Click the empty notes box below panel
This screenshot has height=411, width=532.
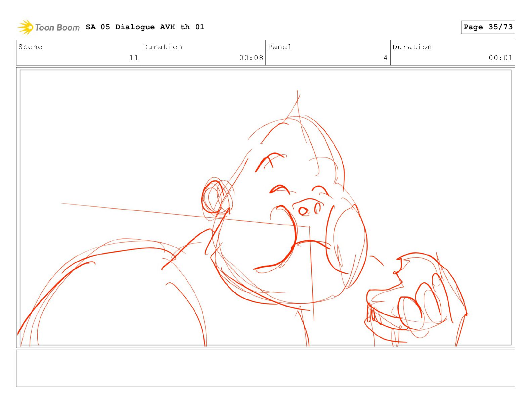point(265,368)
